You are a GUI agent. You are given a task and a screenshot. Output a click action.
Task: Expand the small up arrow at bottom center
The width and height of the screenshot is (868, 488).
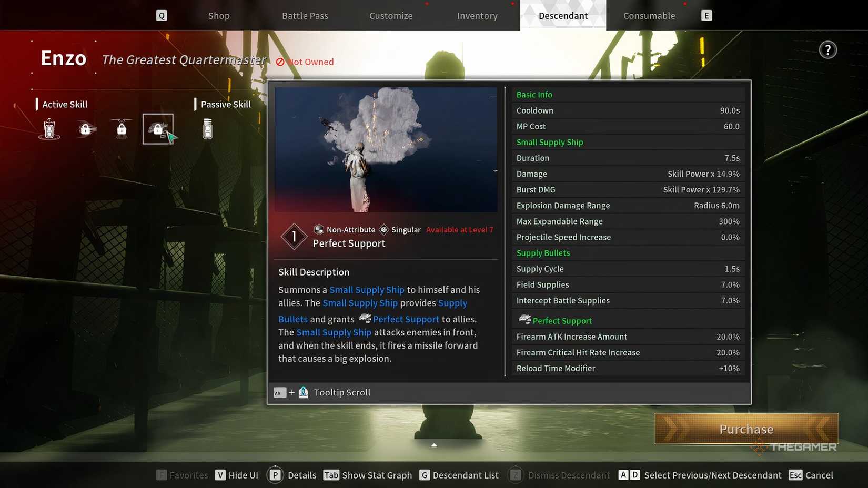(434, 445)
